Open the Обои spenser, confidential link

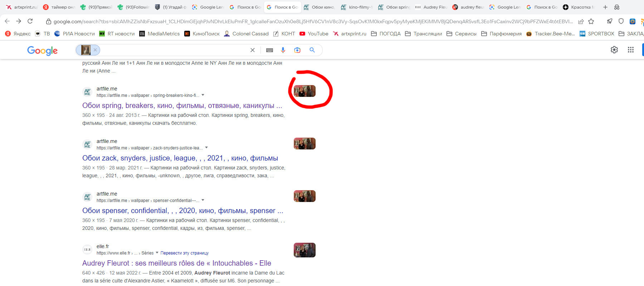(182, 211)
